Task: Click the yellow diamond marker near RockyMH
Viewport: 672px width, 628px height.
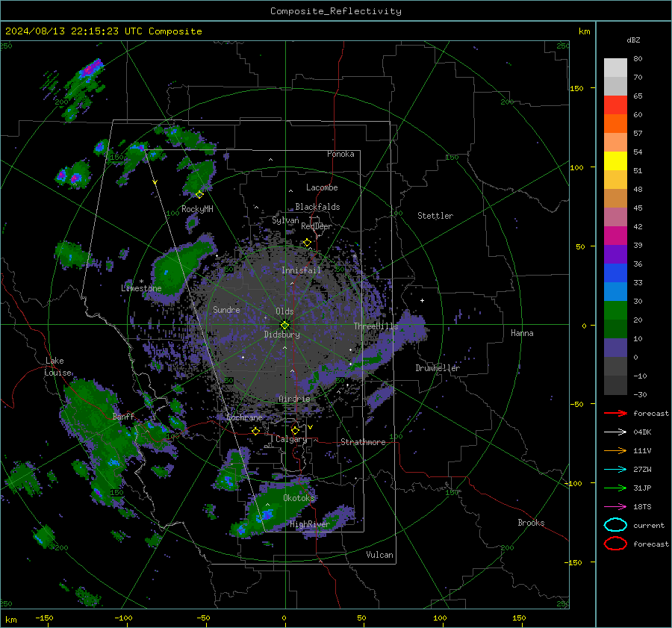Action: [x=199, y=195]
